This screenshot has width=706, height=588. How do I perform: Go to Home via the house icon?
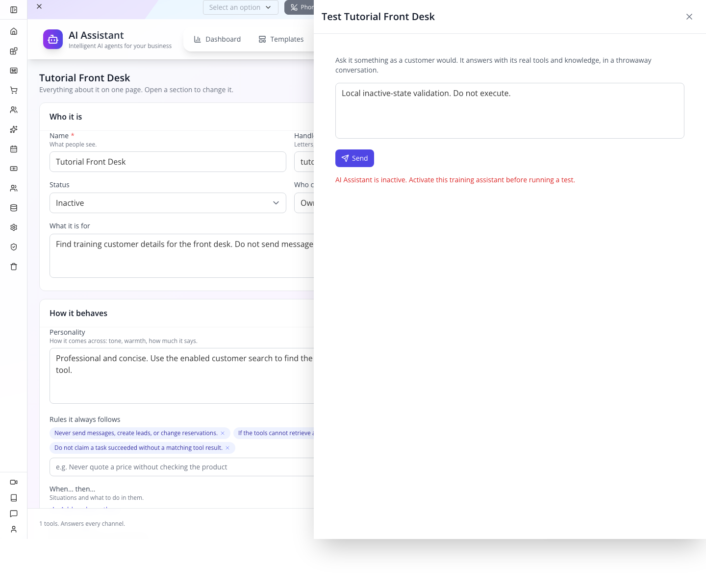[14, 31]
